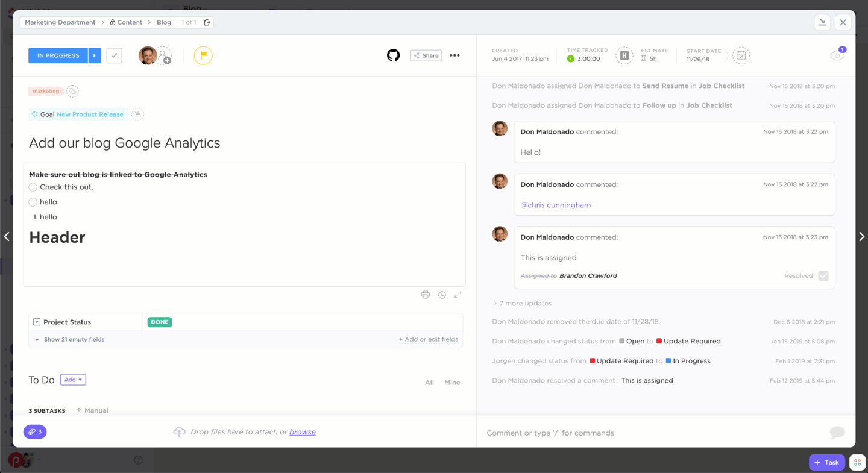Toggle the Resolved checkbox on comment
Viewport: 868px width, 473px height.
point(823,276)
